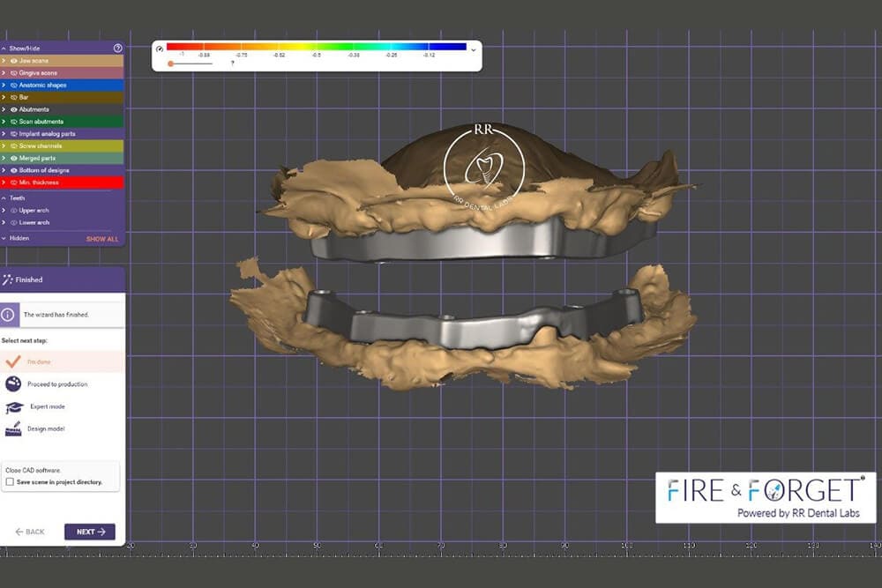Enable Save scene in project directory checkbox
The height and width of the screenshot is (588, 882).
pyautogui.click(x=10, y=482)
